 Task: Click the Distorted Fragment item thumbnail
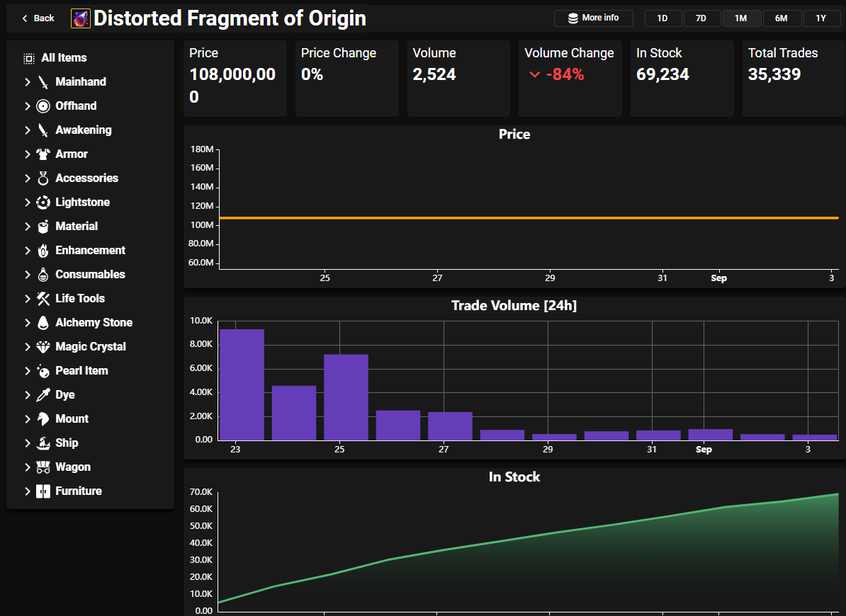(x=81, y=18)
